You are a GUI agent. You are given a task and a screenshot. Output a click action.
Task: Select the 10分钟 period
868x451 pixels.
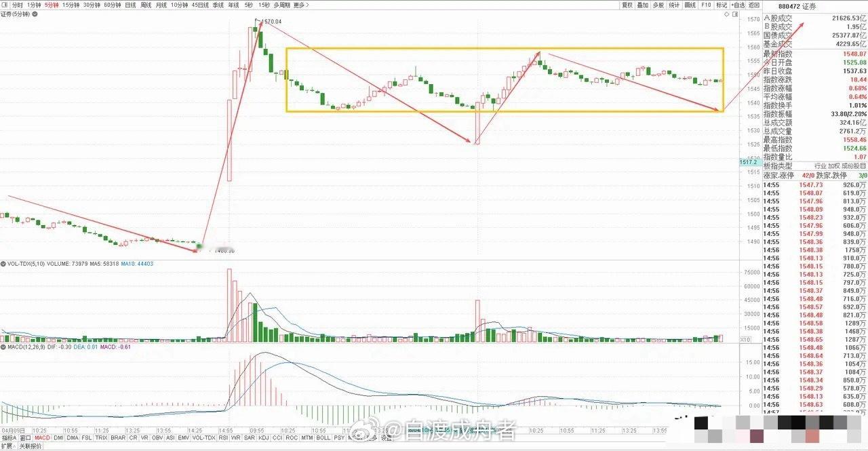[179, 5]
